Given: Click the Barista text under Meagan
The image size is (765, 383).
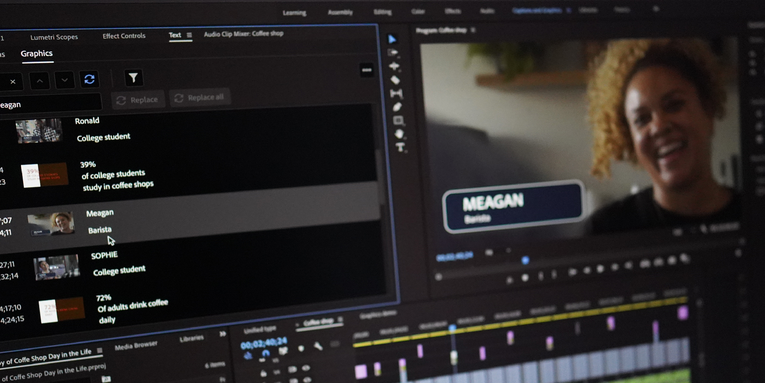Looking at the screenshot, I should pyautogui.click(x=100, y=229).
